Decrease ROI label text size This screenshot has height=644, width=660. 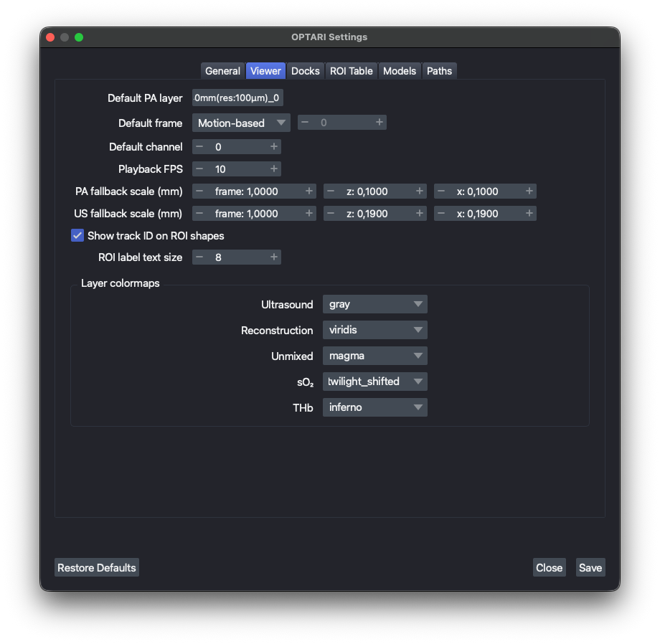click(199, 257)
